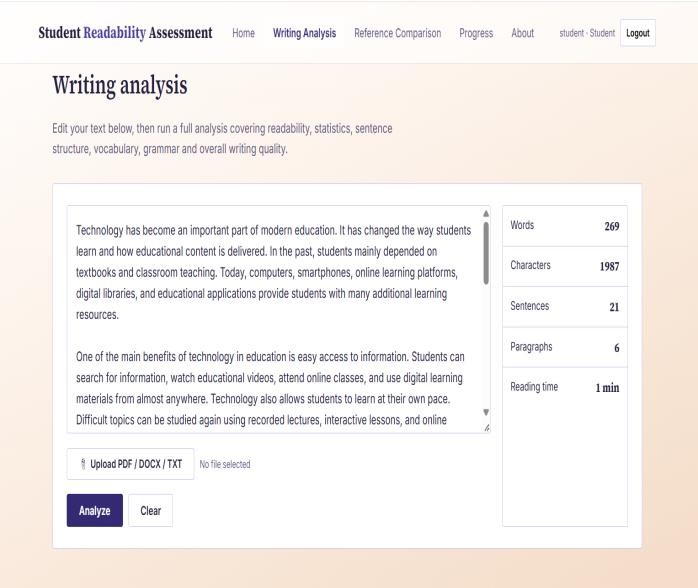Screen dimensions: 698x588
Task: Select the Writing Analysis nav item
Action: [x=304, y=33]
